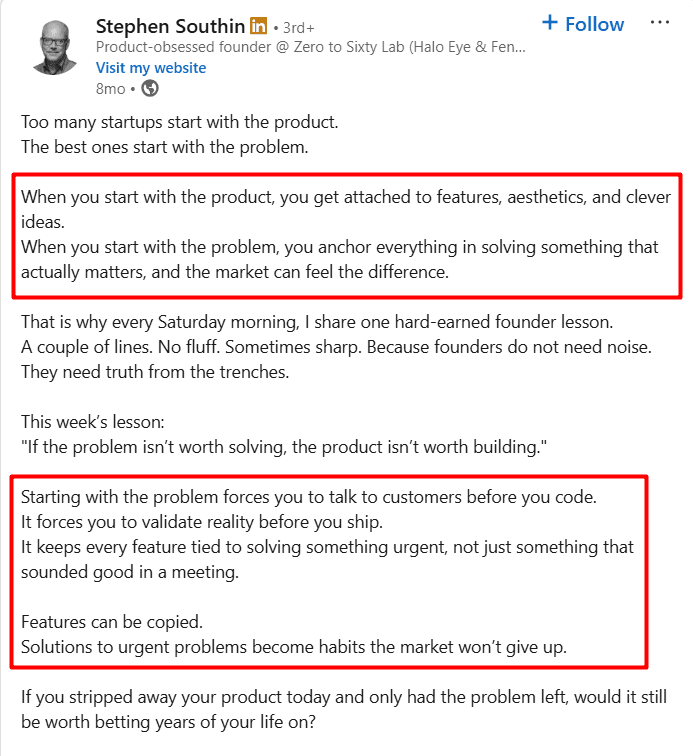Open the three-dot post options menu

click(660, 23)
